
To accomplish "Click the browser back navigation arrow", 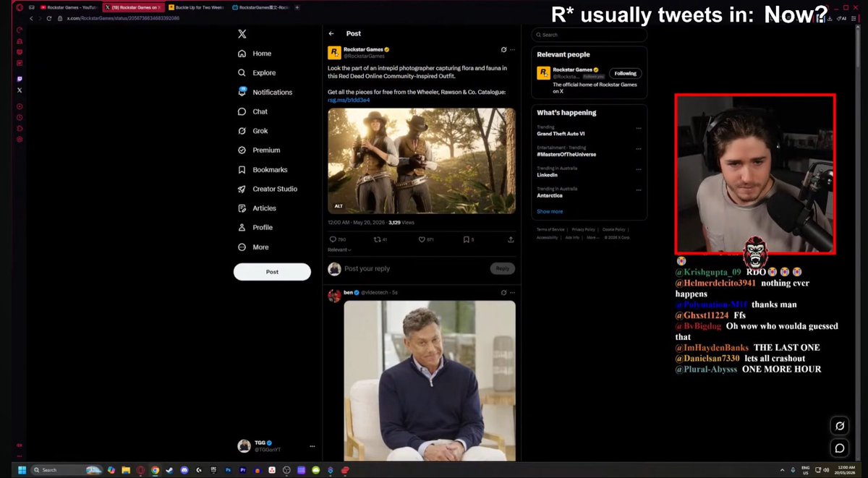I will tap(32, 18).
